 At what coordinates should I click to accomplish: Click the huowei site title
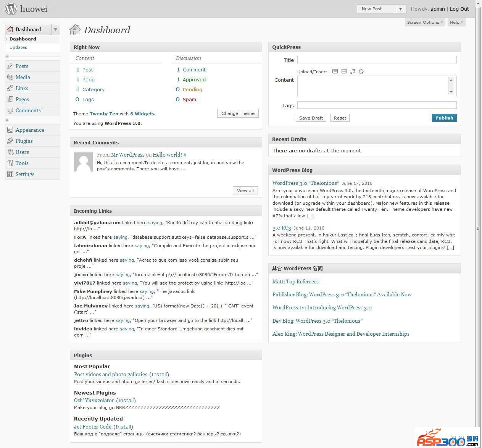34,9
